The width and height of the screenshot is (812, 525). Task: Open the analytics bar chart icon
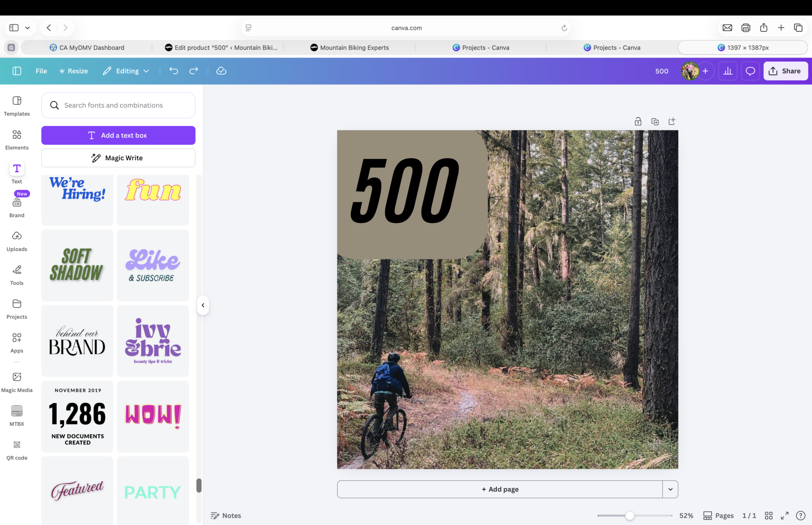point(728,71)
